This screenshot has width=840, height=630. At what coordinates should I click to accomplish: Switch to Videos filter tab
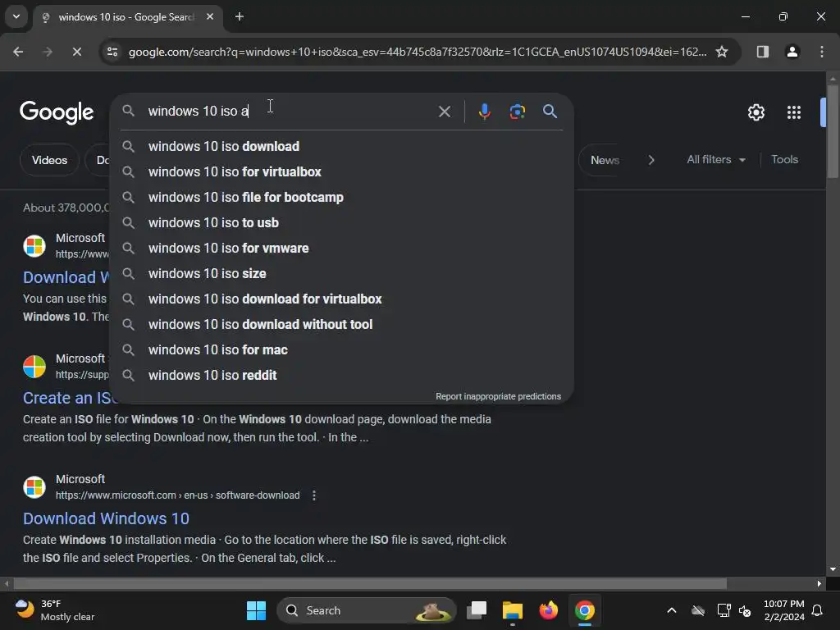[x=49, y=160]
